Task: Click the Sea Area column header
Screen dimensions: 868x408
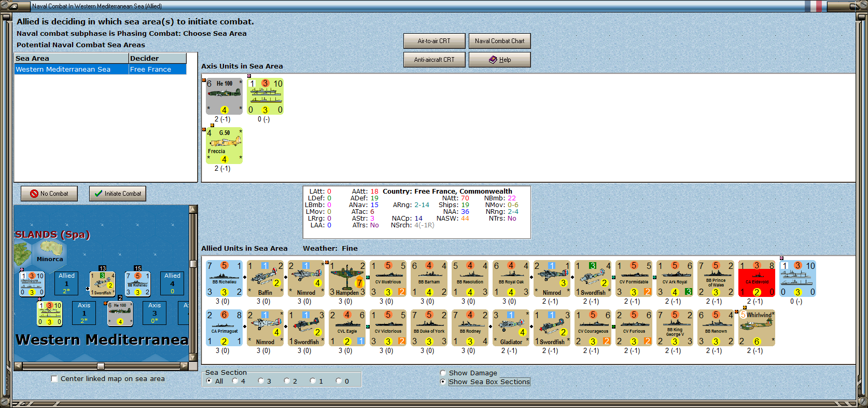Action: pyautogui.click(x=72, y=58)
